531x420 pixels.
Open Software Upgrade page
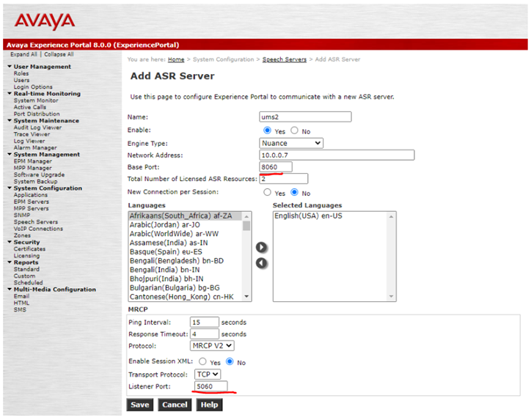[x=39, y=175]
